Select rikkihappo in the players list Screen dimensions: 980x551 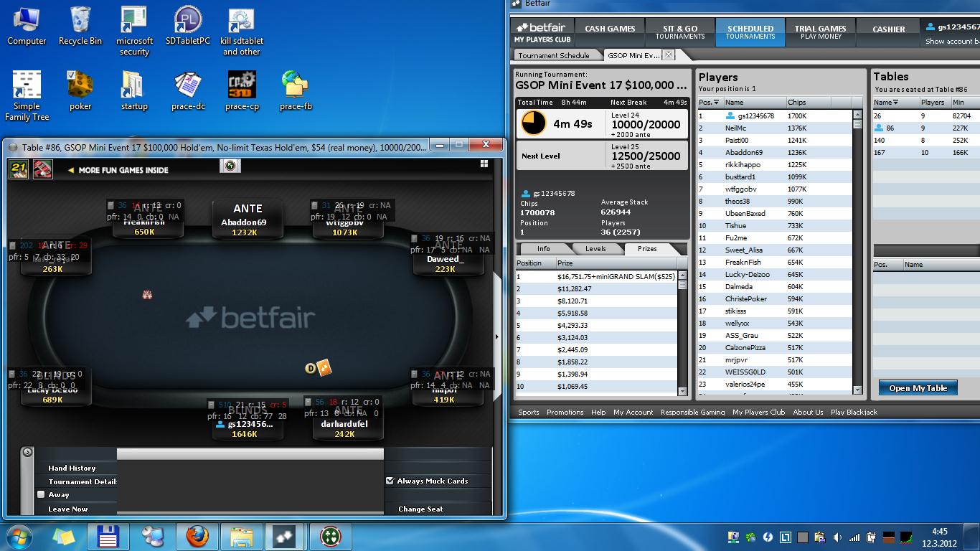774,164
